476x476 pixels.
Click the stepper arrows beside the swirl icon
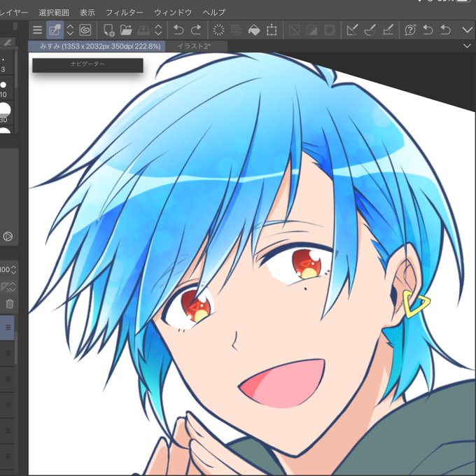[70, 29]
